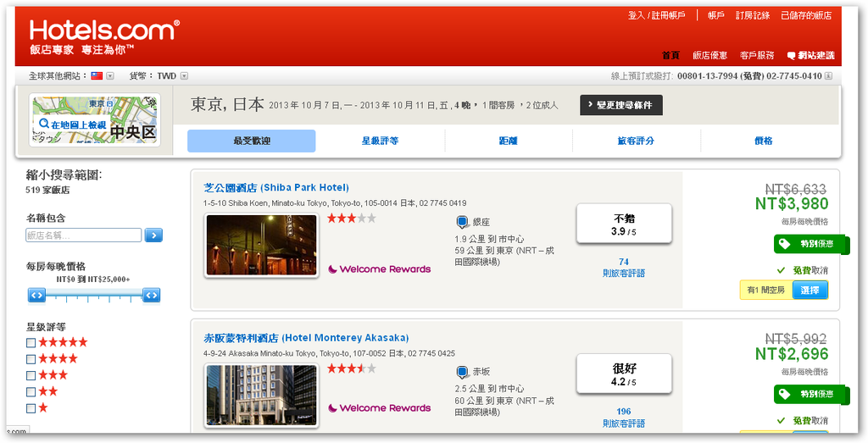The height and width of the screenshot is (443, 868).
Task: Click the 5-star red stars filter label
Action: tap(63, 342)
